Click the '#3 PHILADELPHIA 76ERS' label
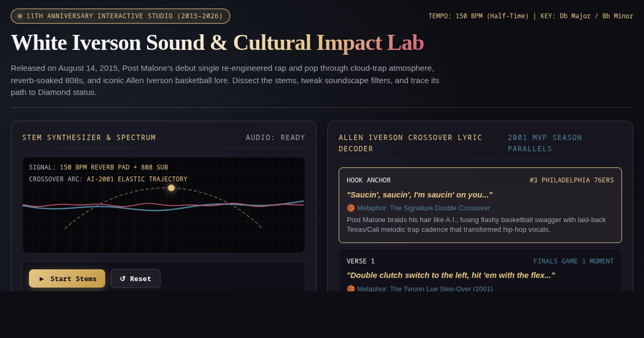Image resolution: width=644 pixels, height=338 pixels. click(572, 180)
